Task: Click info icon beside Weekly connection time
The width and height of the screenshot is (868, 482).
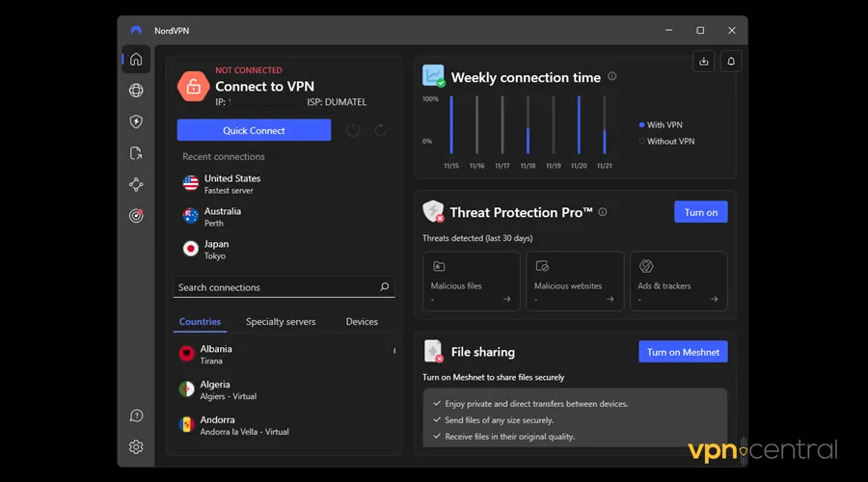Action: (612, 77)
